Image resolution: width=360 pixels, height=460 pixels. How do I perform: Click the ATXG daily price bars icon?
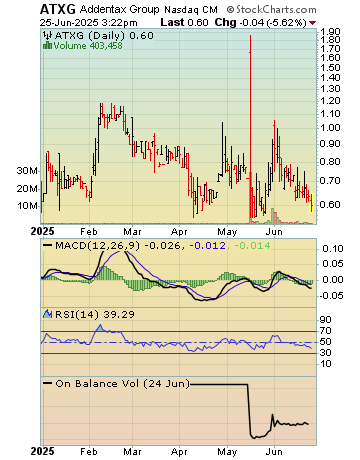48,35
